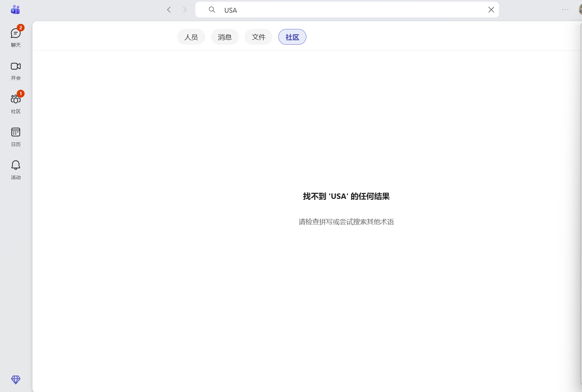Click the 请检查拼写或尝试搜索其他术语 hint text
The image size is (582, 392).
(x=346, y=222)
